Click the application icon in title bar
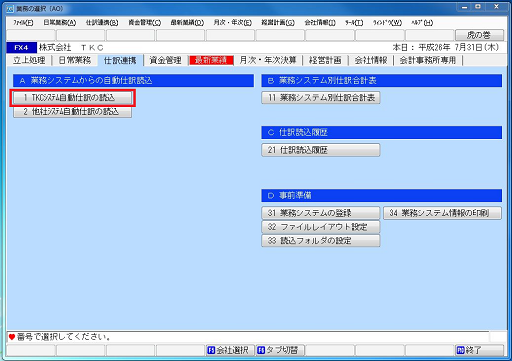Viewport: 512px width, 361px height. (10, 9)
